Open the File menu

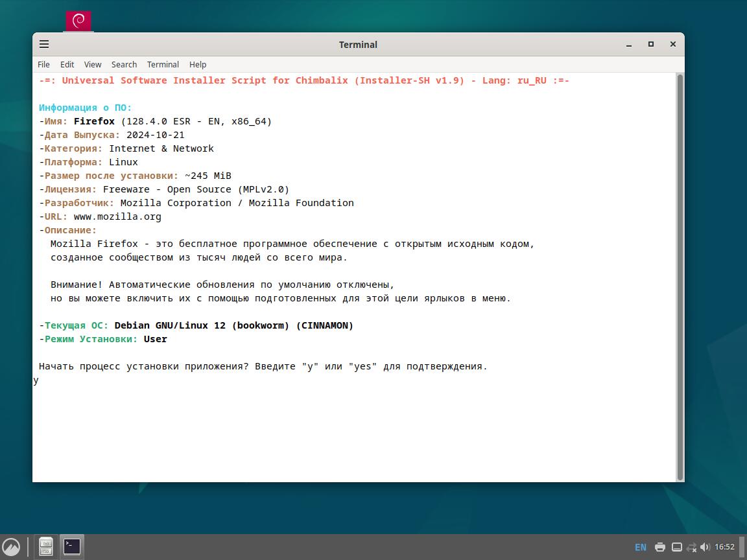coord(44,64)
